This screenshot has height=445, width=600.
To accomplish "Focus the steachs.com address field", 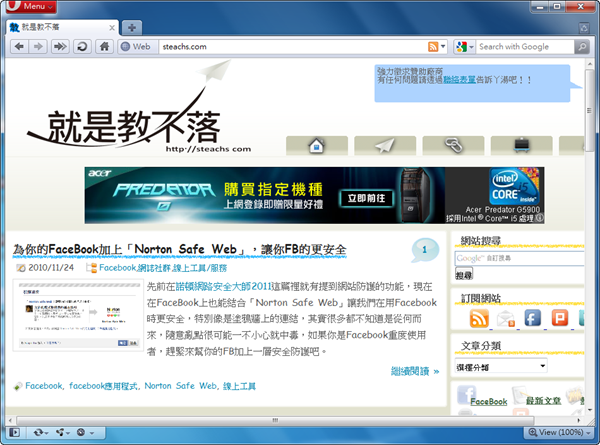I will [x=293, y=47].
